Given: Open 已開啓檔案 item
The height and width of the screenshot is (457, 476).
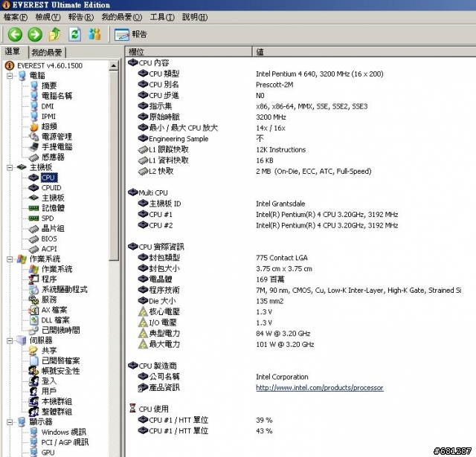Looking at the screenshot, I should point(61,361).
